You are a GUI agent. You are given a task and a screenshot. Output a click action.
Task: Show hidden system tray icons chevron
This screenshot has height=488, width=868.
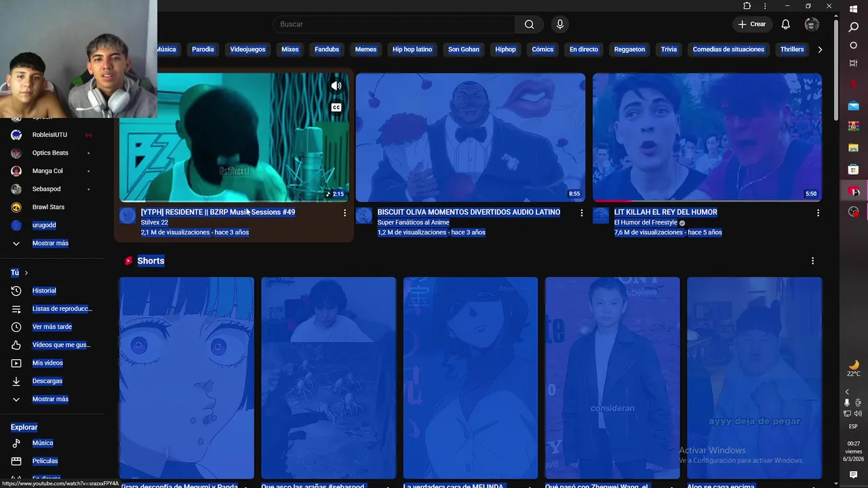pyautogui.click(x=846, y=392)
